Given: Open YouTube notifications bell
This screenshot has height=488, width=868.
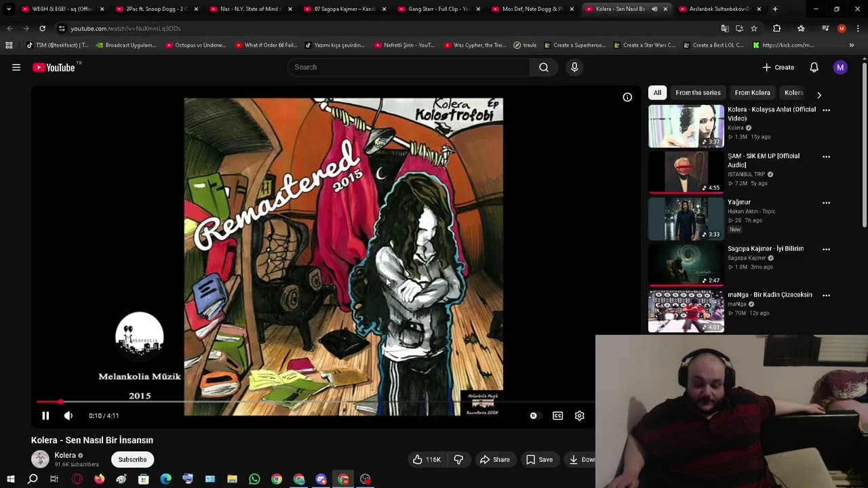Looking at the screenshot, I should coord(814,67).
